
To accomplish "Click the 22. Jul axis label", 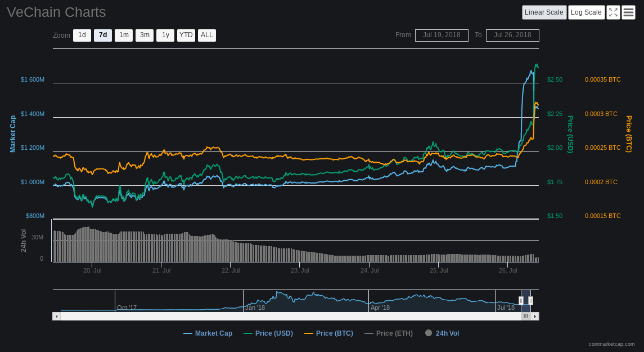I will (x=231, y=270).
